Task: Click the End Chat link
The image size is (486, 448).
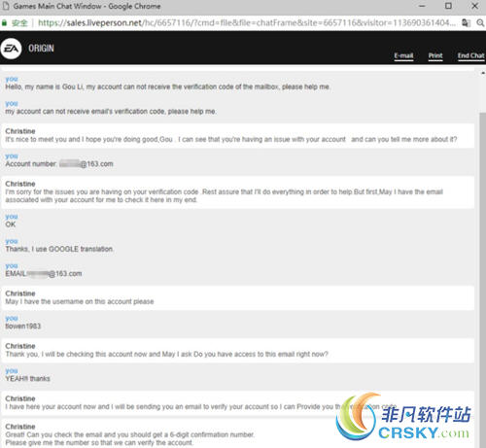Action: click(471, 55)
